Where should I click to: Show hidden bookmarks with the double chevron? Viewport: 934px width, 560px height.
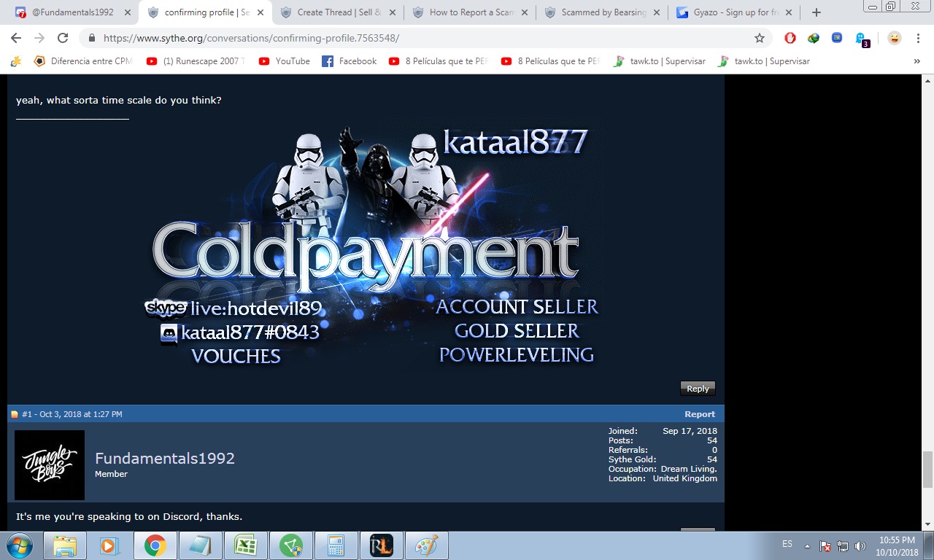pyautogui.click(x=917, y=61)
